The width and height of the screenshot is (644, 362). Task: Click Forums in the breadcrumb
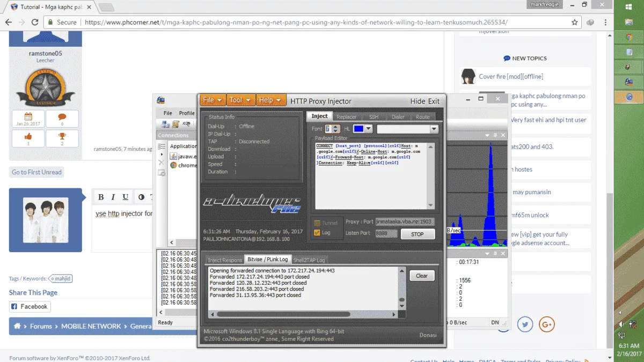pos(41,326)
